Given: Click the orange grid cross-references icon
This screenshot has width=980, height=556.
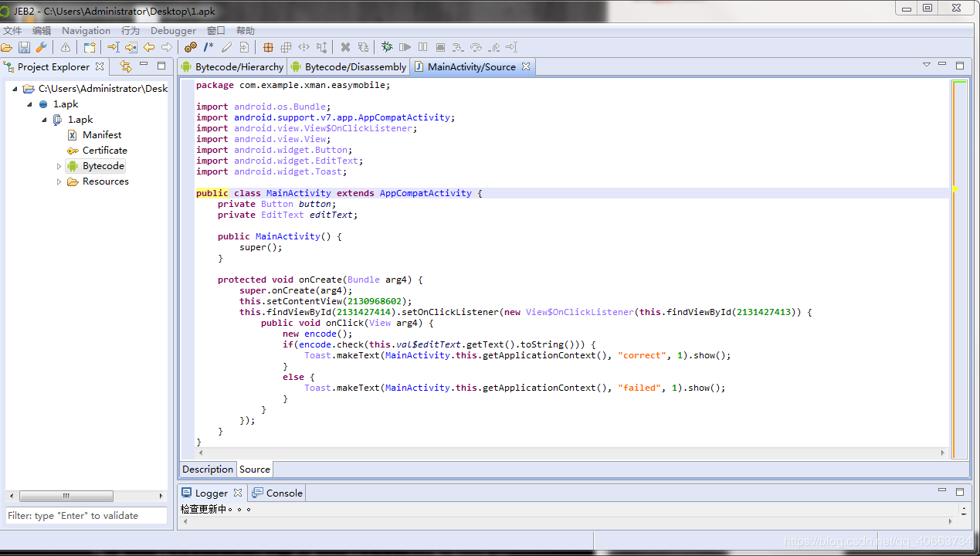Looking at the screenshot, I should coord(269,48).
